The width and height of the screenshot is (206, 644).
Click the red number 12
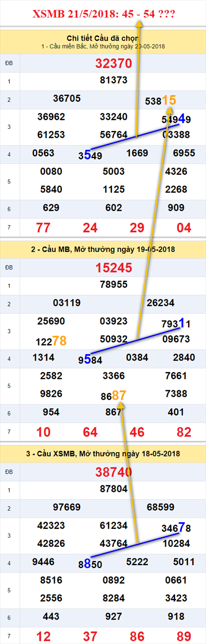click(x=43, y=636)
